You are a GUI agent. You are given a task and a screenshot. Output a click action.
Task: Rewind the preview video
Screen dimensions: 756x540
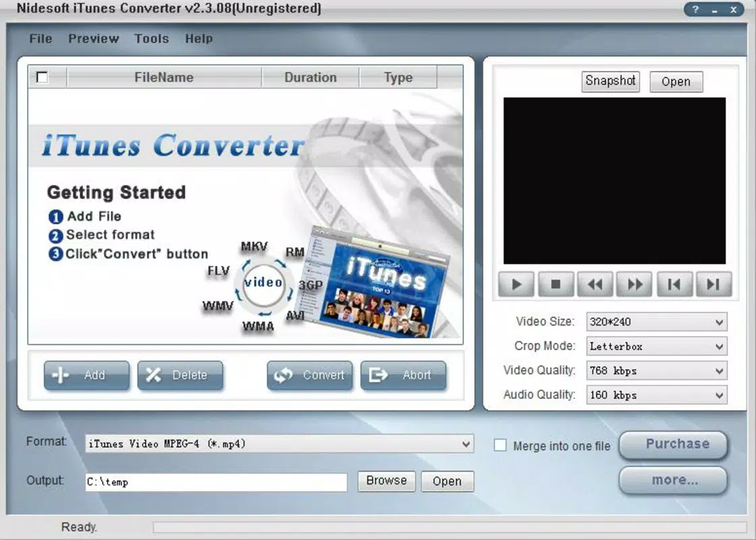(595, 284)
